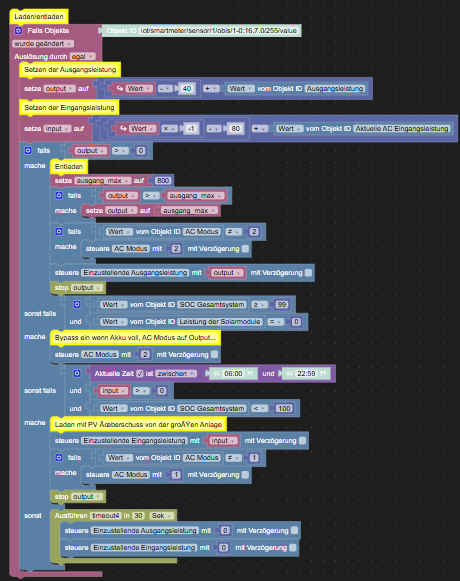The width and height of the screenshot is (460, 581).
Task: Edit start time field 06:00
Action: pyautogui.click(x=233, y=374)
